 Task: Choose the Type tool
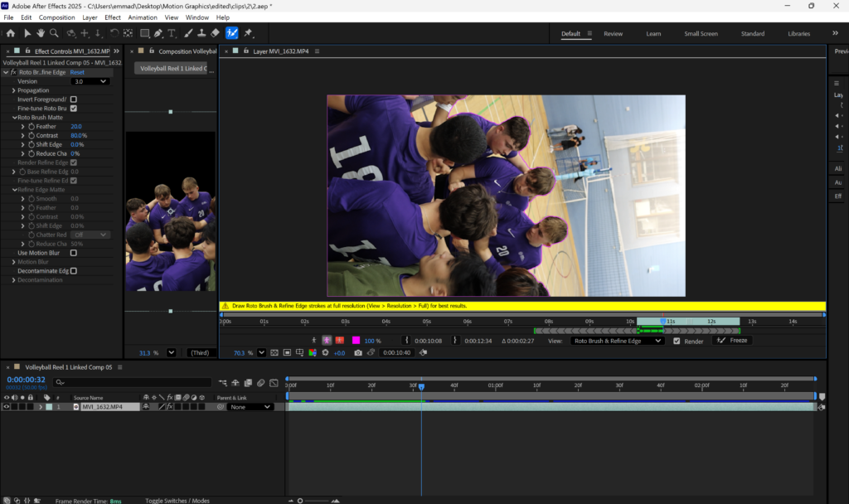coord(172,33)
